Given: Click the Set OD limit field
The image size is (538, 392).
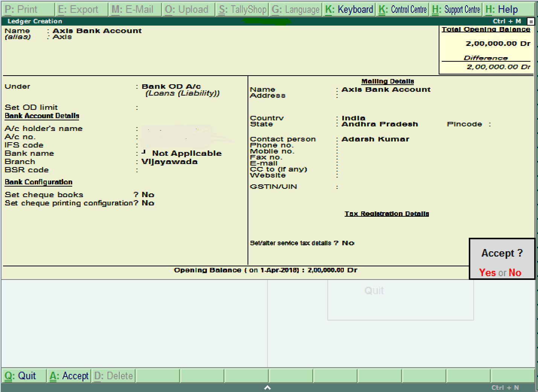Looking at the screenshot, I should tap(192, 108).
